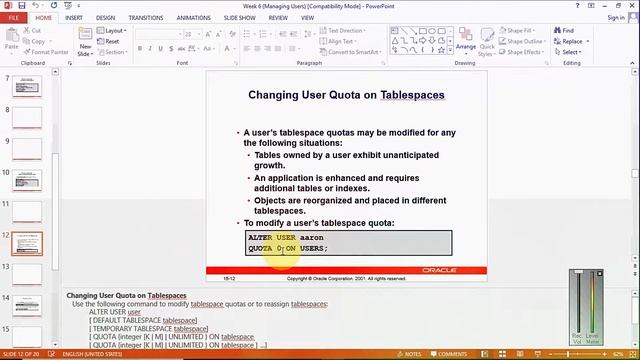Viewport: 640px width, 360px height.
Task: Click the Reset slide button
Action: pyautogui.click(x=108, y=41)
